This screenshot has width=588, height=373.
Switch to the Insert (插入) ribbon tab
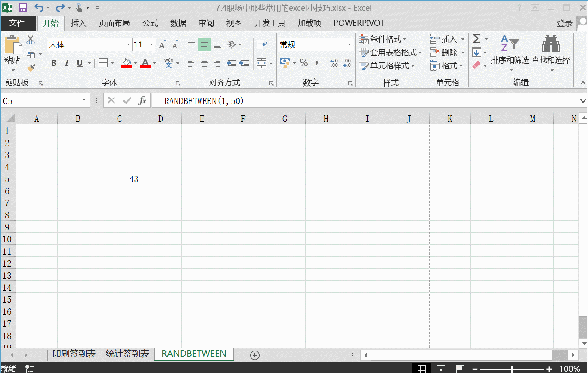pyautogui.click(x=78, y=23)
